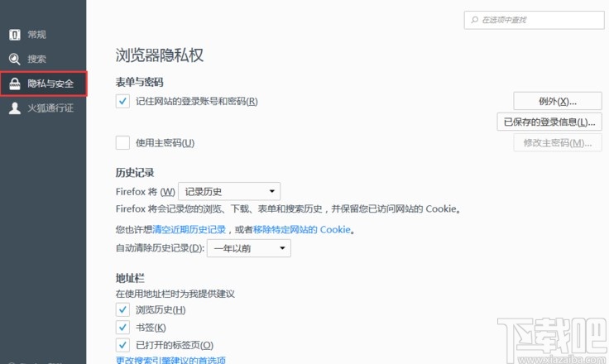This screenshot has height=364, width=609.
Task: Toggle 已打开的标签页 suggestion checkbox
Action: pos(122,345)
